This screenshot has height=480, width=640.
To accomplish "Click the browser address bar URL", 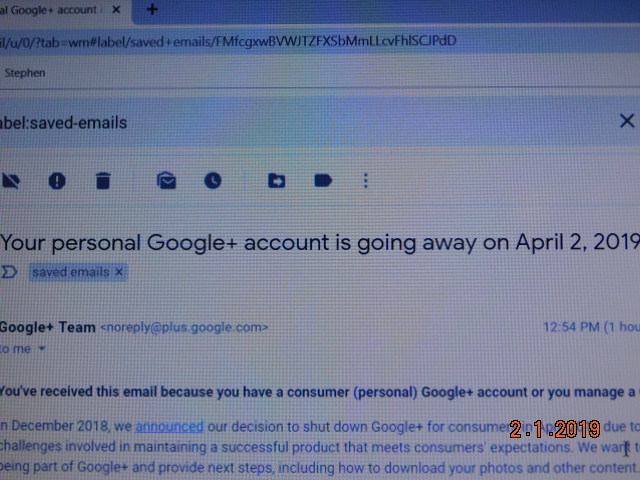I will point(228,41).
